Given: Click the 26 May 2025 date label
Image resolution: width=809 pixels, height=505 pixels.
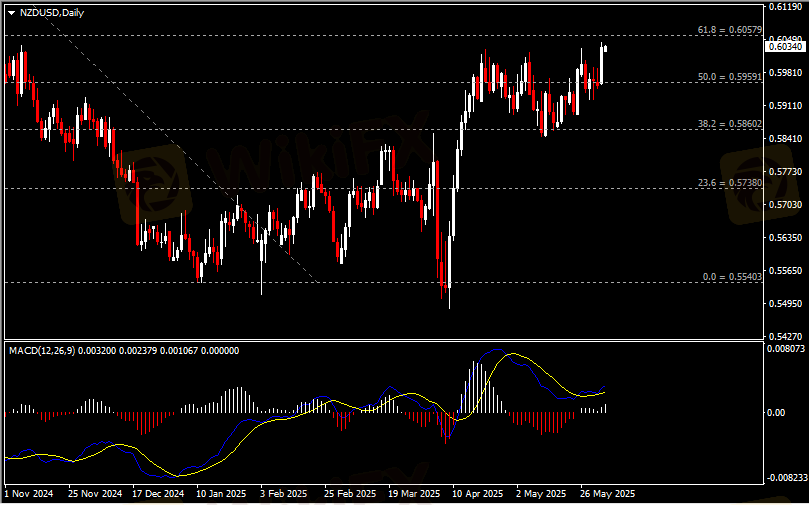Looking at the screenshot, I should coord(607,494).
